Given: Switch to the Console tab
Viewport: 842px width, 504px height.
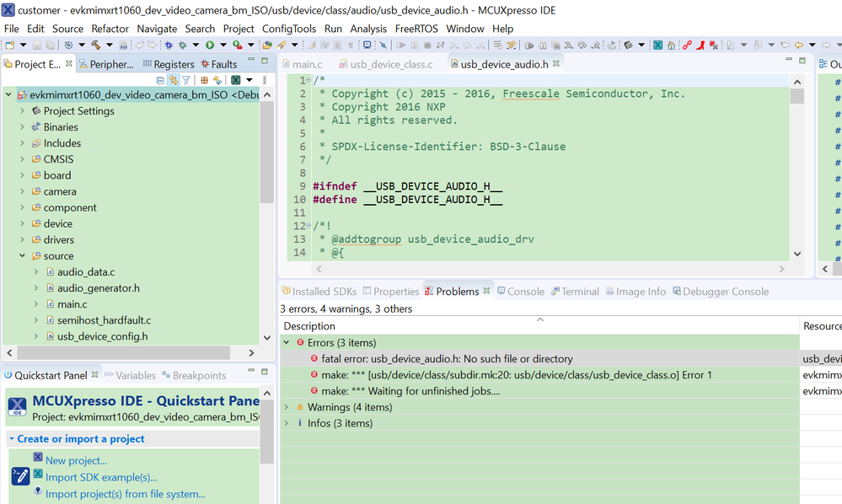Looking at the screenshot, I should coord(520,292).
